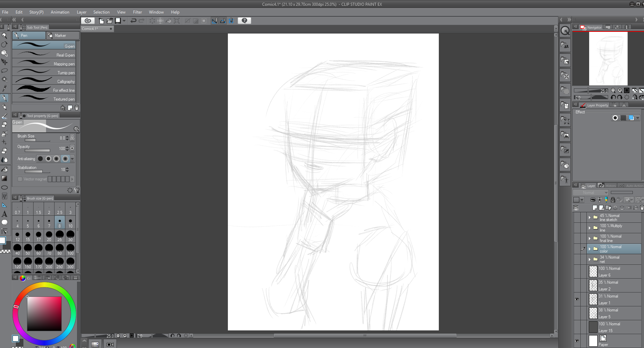Enable the Vector magnet checkbox
The width and height of the screenshot is (644, 348).
20,179
